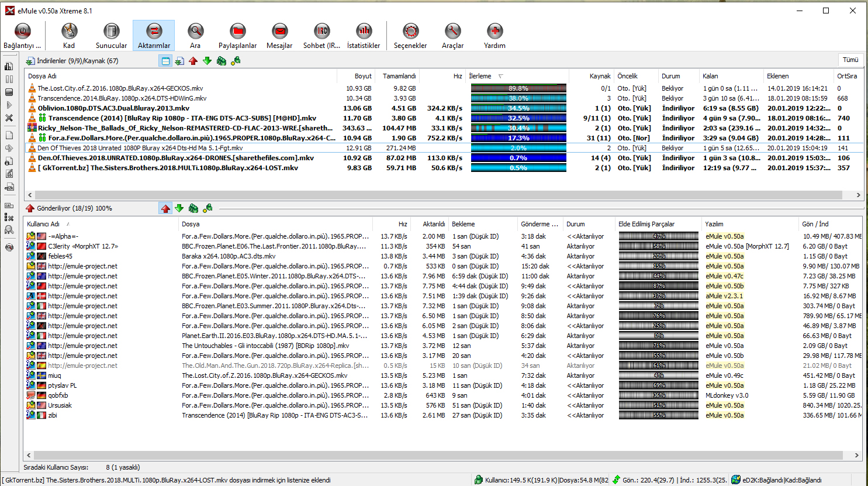Screen dimensions: 868x486
Task: Open the Sohbet IRC chat page
Action: (321, 35)
